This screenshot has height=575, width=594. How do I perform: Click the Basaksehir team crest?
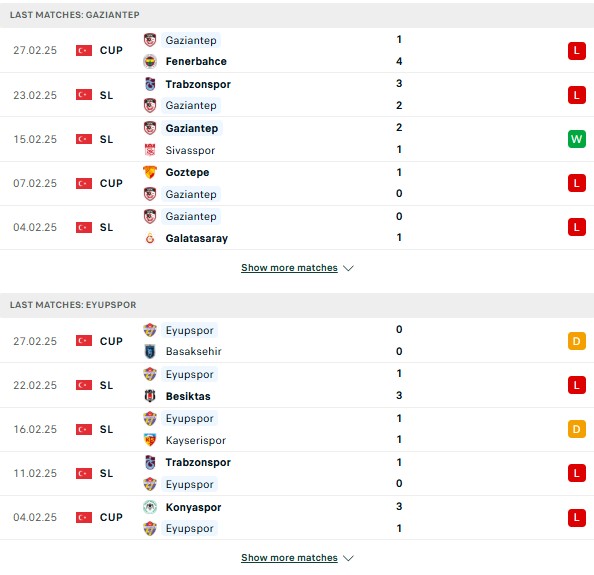tap(150, 352)
